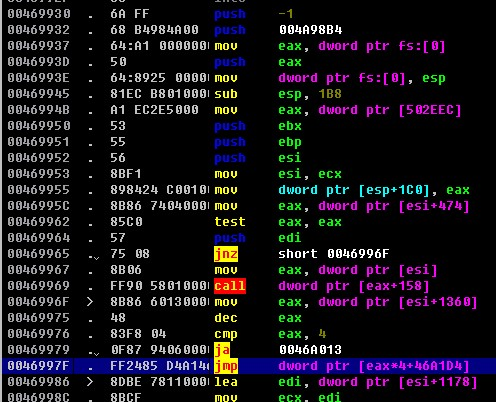Click jump destination marker at 00469986
Viewport: 496px width, 402px height.
pyautogui.click(x=90, y=382)
